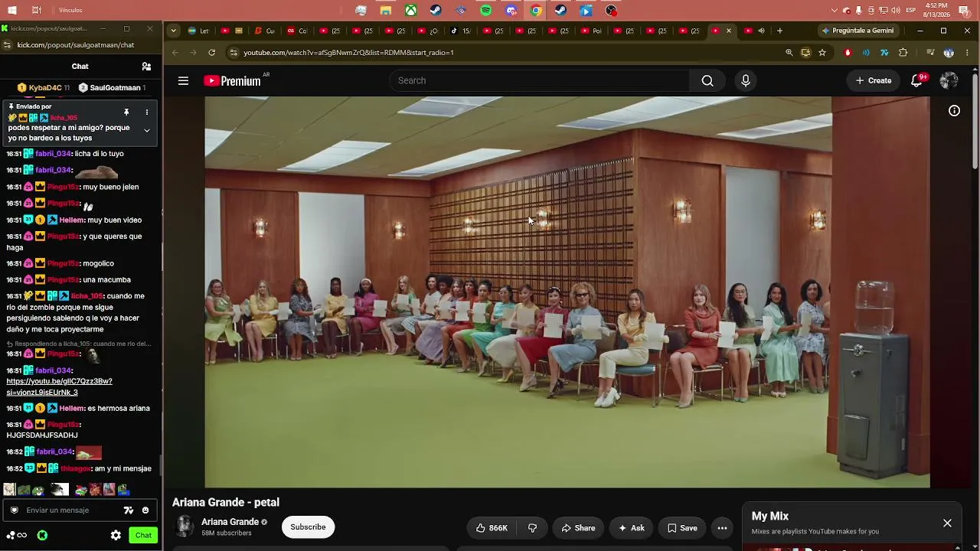Viewport: 980px width, 551px height.
Task: Click the Ask button
Action: pyautogui.click(x=632, y=528)
